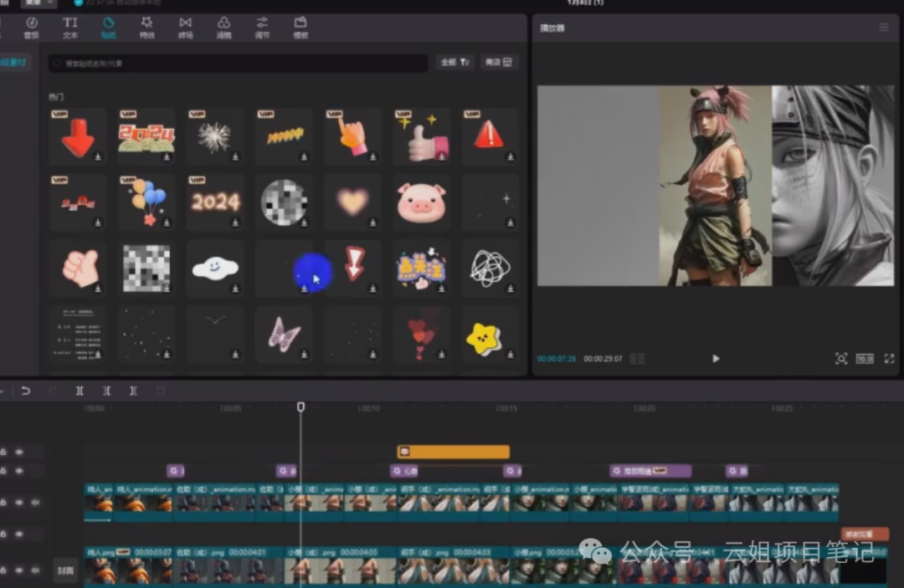This screenshot has height=588, width=904.
Task: Select the round mosaic ball sticker
Action: point(284,202)
